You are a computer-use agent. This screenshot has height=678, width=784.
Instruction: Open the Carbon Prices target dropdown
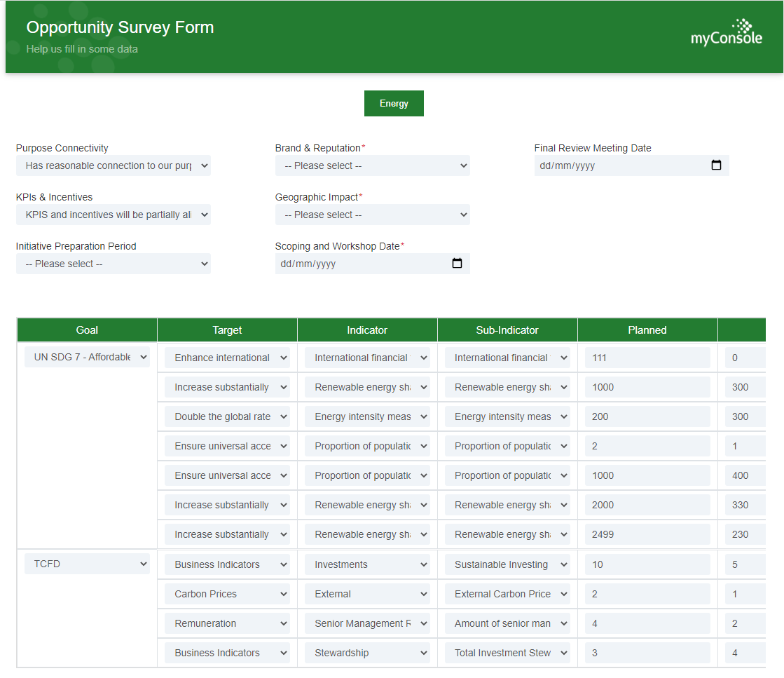(x=227, y=594)
